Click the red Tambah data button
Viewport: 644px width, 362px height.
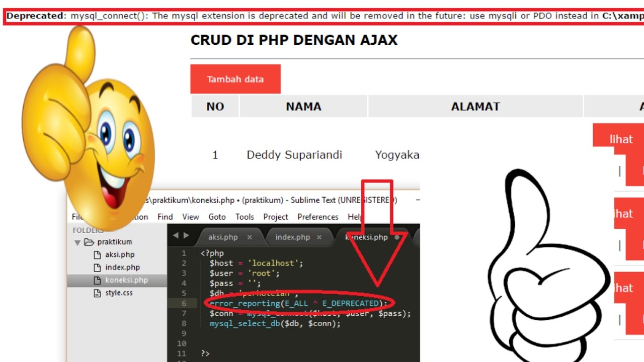tap(235, 79)
